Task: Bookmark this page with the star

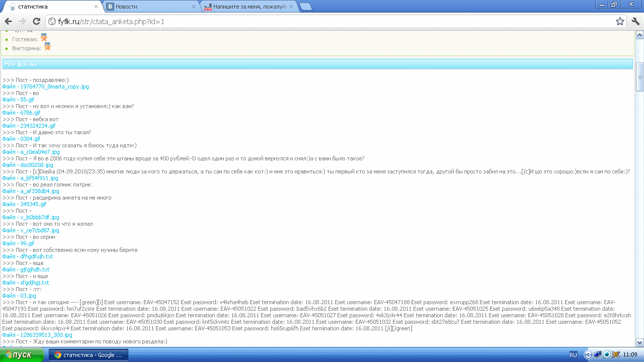Action: pyautogui.click(x=620, y=22)
